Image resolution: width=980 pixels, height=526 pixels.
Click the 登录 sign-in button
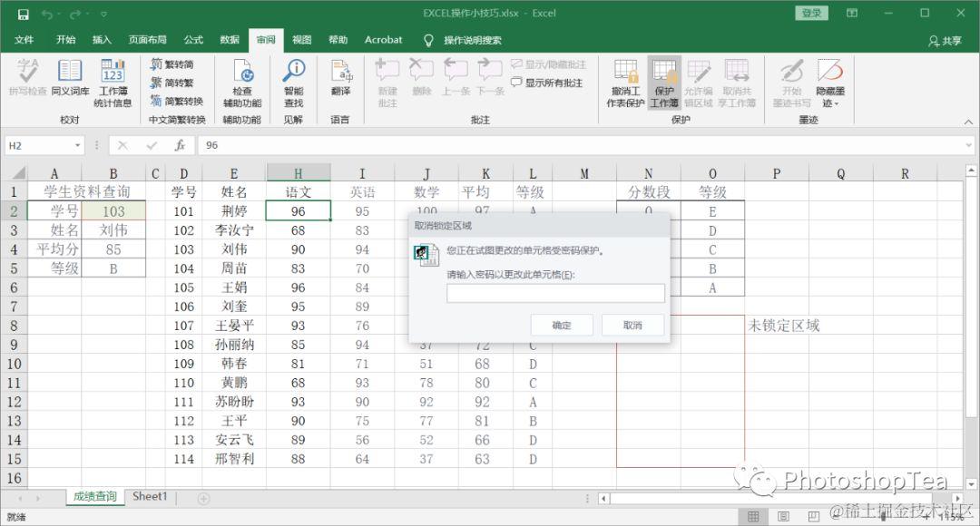click(x=811, y=13)
